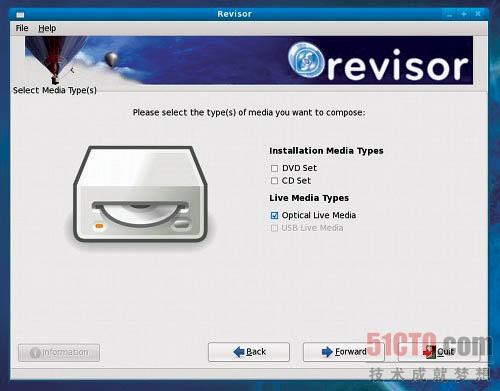Enable the DVD Set checkbox
The height and width of the screenshot is (391, 500).
pos(274,168)
